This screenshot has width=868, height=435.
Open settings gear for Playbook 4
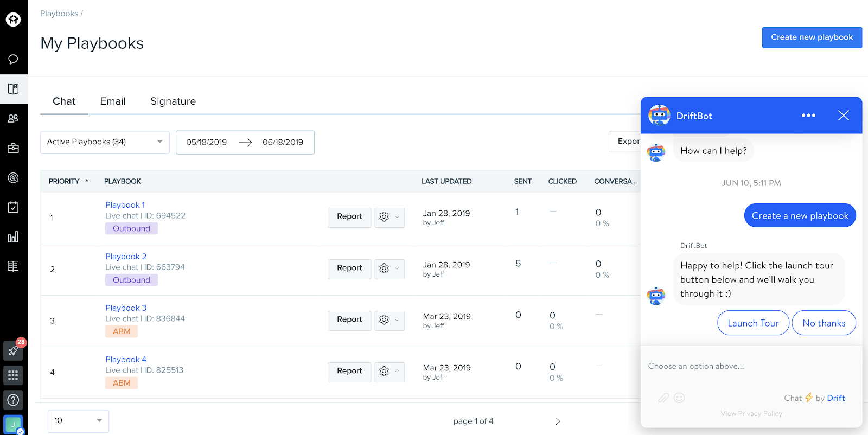tap(390, 372)
